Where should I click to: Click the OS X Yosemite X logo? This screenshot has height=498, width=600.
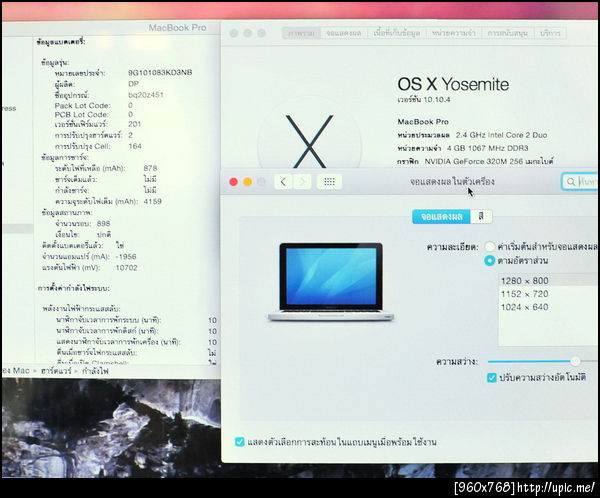point(309,141)
